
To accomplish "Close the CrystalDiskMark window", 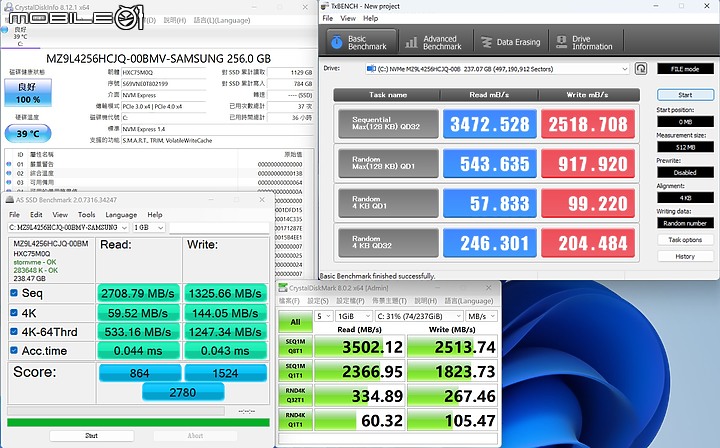I will click(489, 288).
